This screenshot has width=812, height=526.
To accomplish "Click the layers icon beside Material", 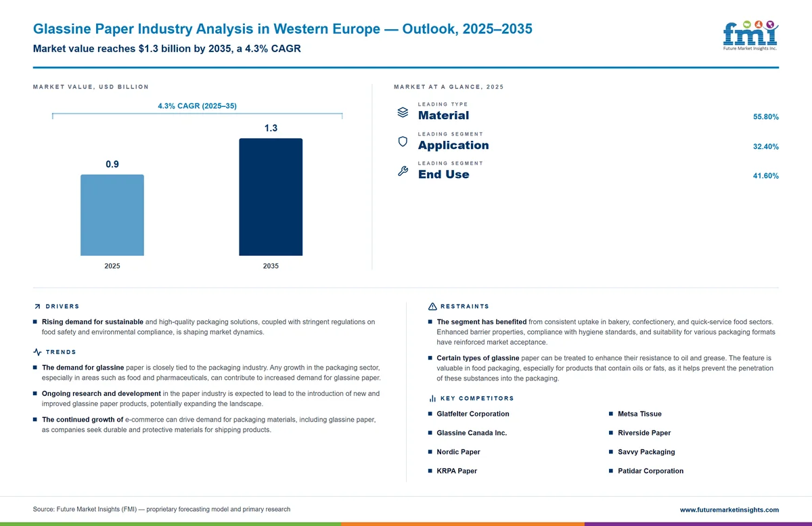I will coord(403,112).
